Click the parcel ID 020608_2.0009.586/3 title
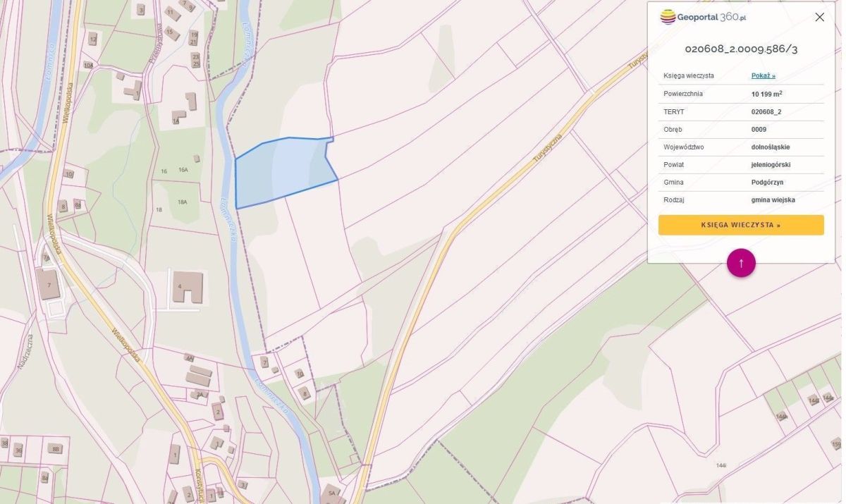The height and width of the screenshot is (504, 846). pyautogui.click(x=741, y=49)
